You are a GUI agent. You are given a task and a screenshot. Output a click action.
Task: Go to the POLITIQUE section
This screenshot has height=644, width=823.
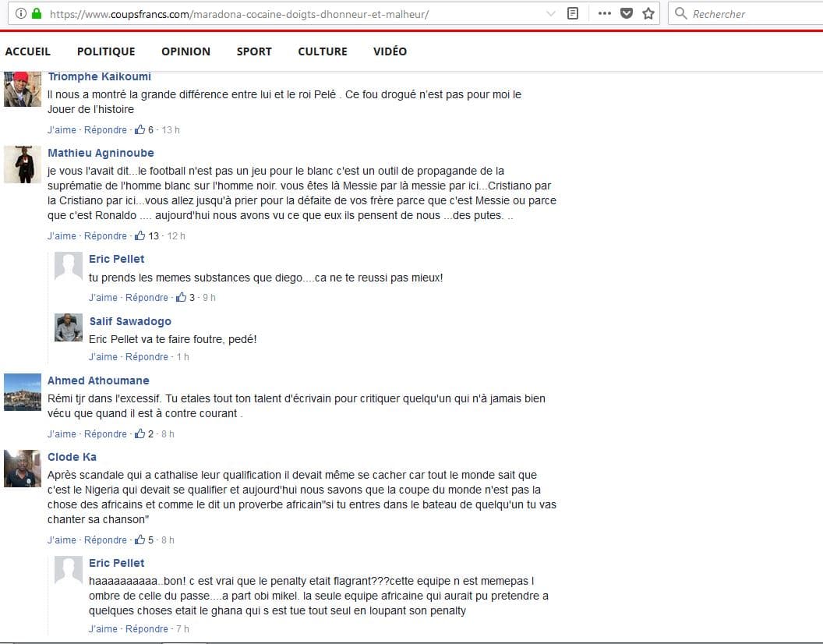(x=106, y=51)
